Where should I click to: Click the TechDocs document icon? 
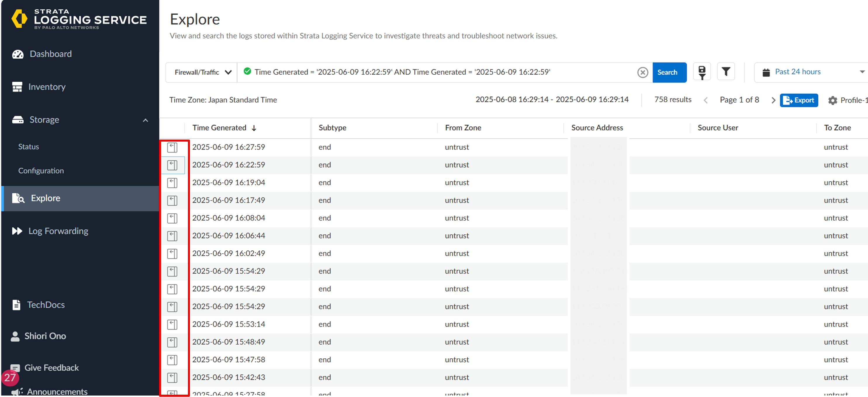click(16, 305)
